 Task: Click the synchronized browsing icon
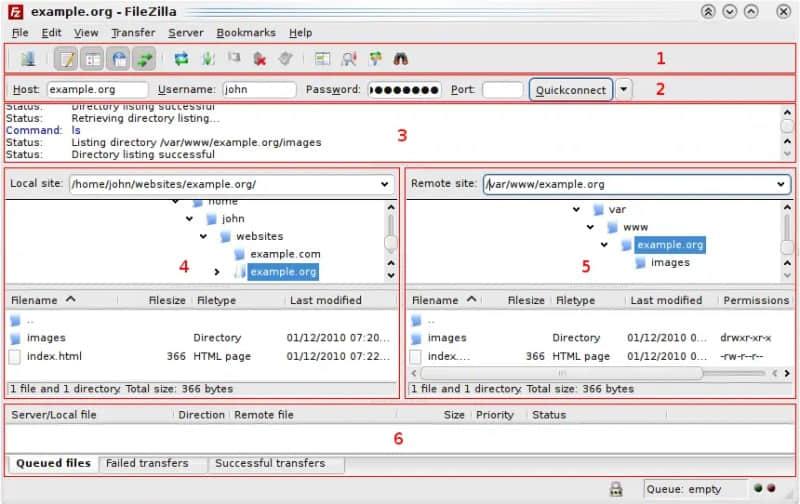[375, 59]
